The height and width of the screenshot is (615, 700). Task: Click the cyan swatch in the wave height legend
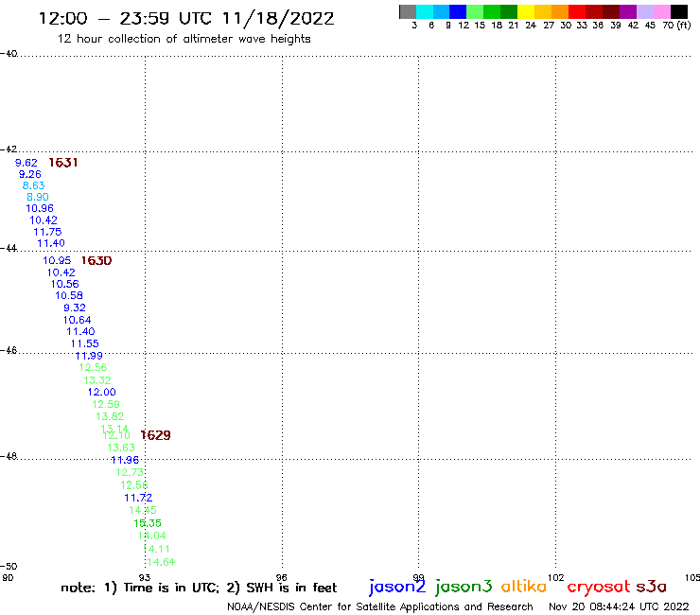click(x=425, y=11)
